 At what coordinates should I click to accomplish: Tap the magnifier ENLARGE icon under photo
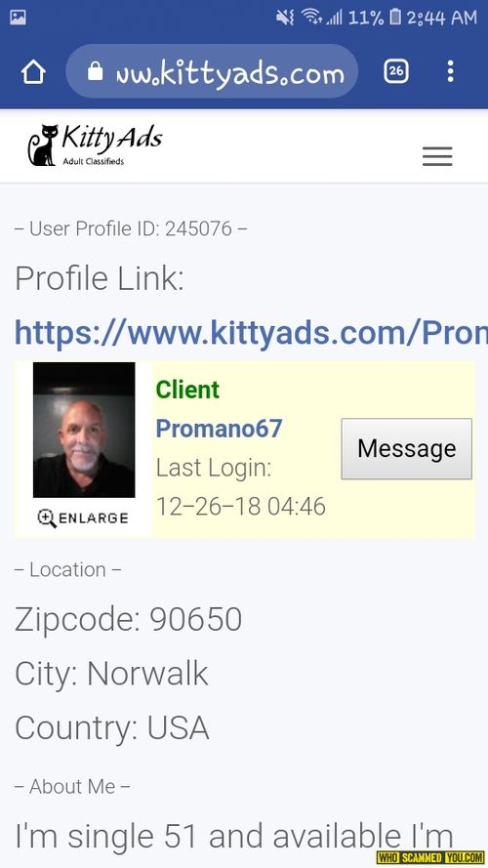point(47,518)
